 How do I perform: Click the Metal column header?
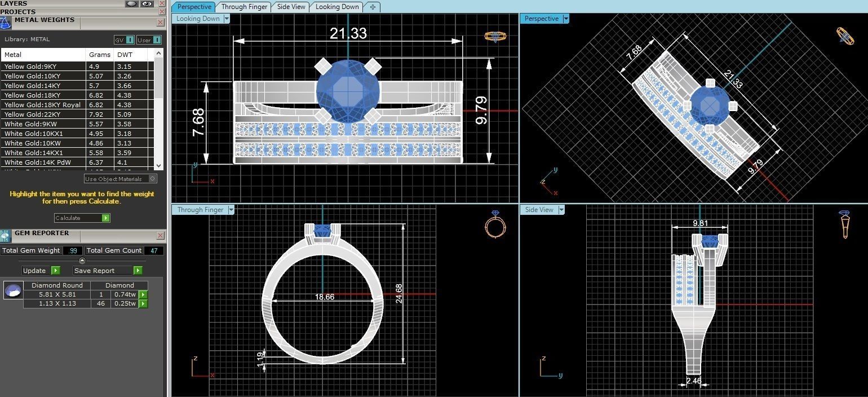(43, 55)
